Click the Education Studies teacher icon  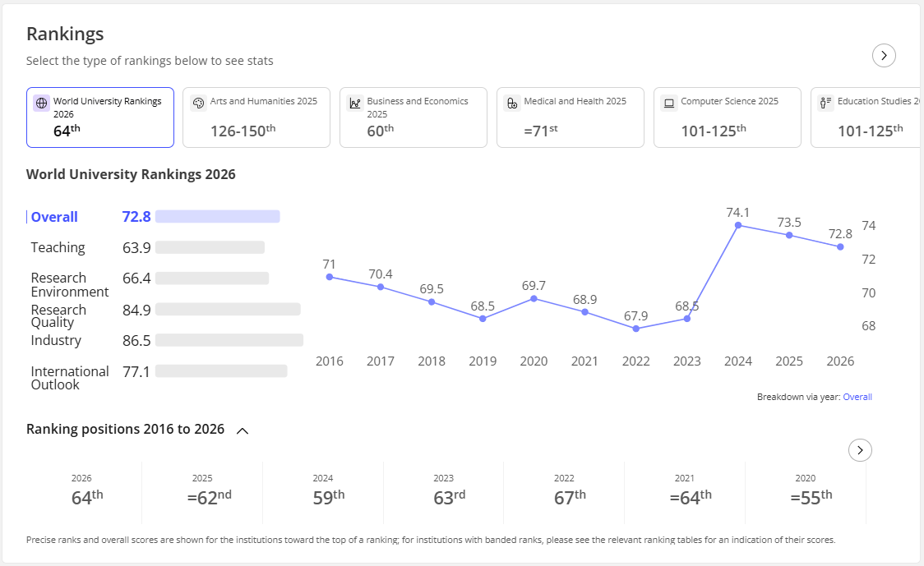[x=825, y=103]
